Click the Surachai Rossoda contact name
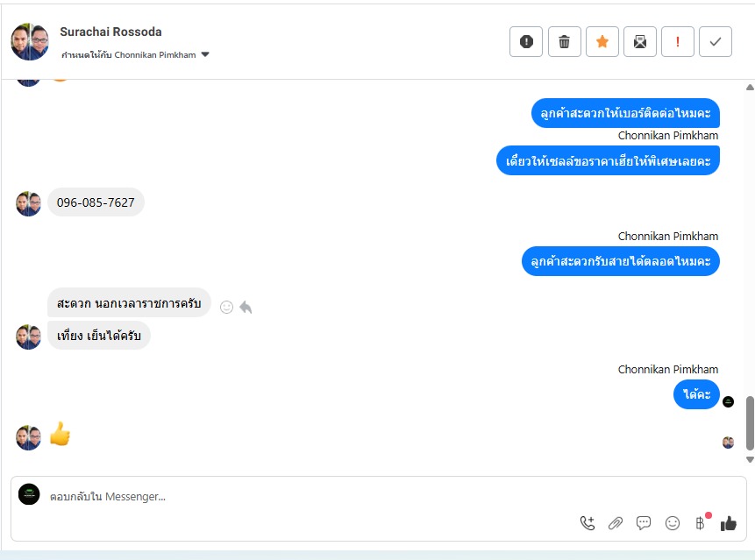The height and width of the screenshot is (560, 755). pyautogui.click(x=110, y=32)
